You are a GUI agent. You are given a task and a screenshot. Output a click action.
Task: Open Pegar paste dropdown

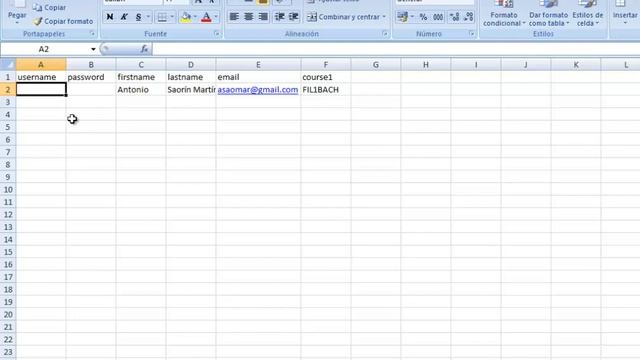[x=17, y=22]
